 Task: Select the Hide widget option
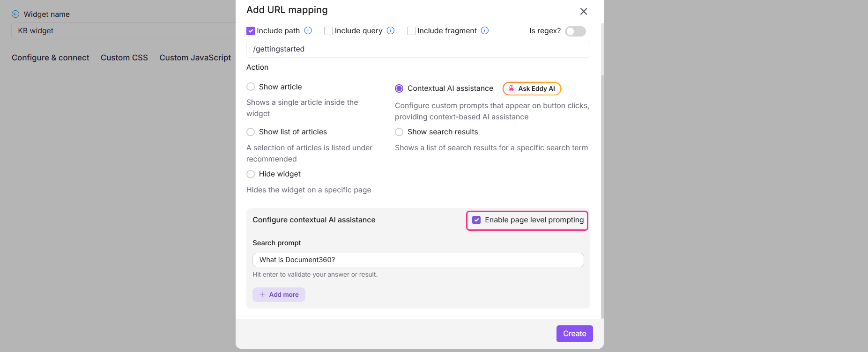coord(251,174)
